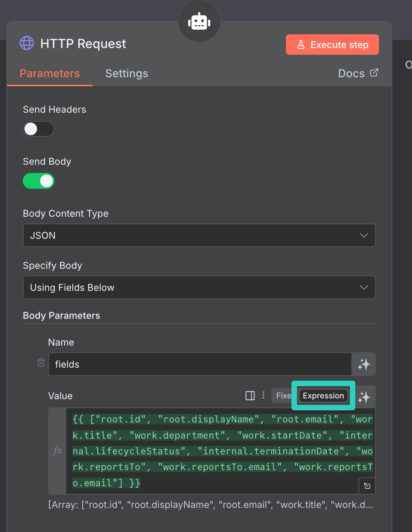Click the Name input containing fields
412x532 pixels.
(x=200, y=364)
